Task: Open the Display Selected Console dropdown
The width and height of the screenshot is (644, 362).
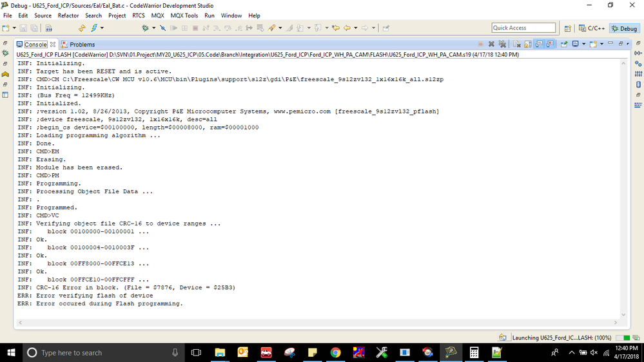Action: (583, 44)
